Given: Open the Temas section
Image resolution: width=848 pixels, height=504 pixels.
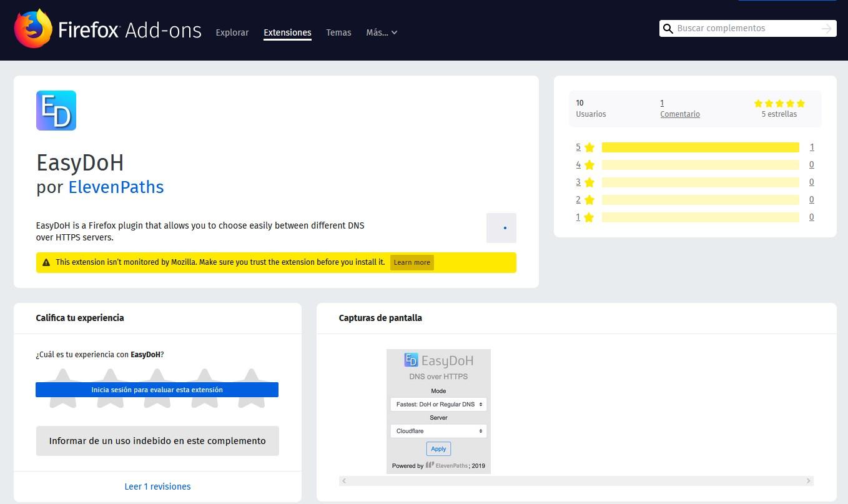Looking at the screenshot, I should point(338,32).
